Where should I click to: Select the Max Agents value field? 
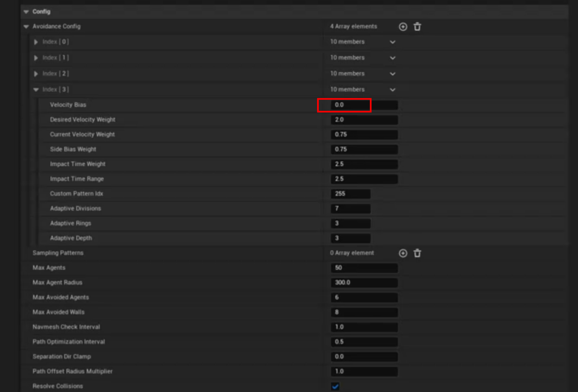pos(364,268)
